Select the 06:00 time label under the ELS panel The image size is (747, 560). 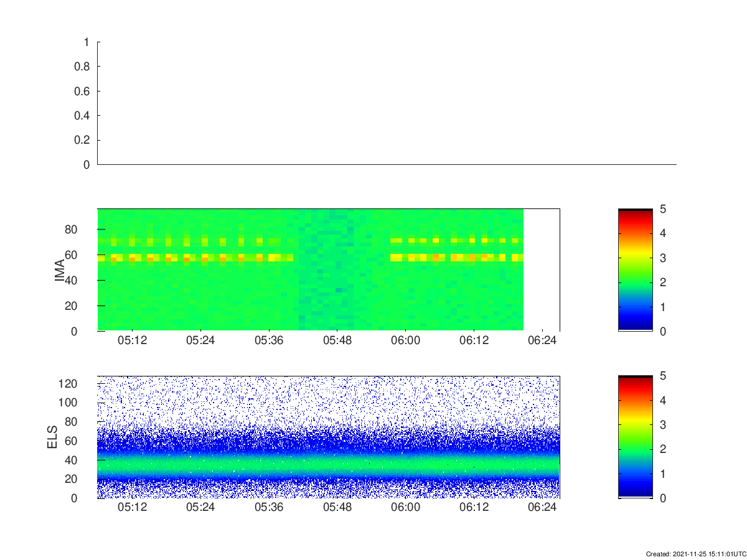(406, 508)
